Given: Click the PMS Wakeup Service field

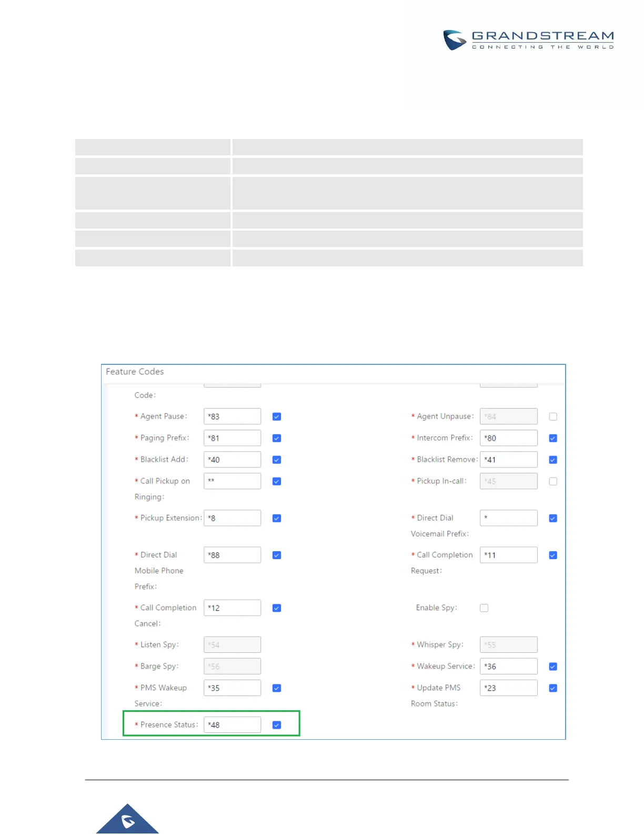Looking at the screenshot, I should (x=232, y=688).
